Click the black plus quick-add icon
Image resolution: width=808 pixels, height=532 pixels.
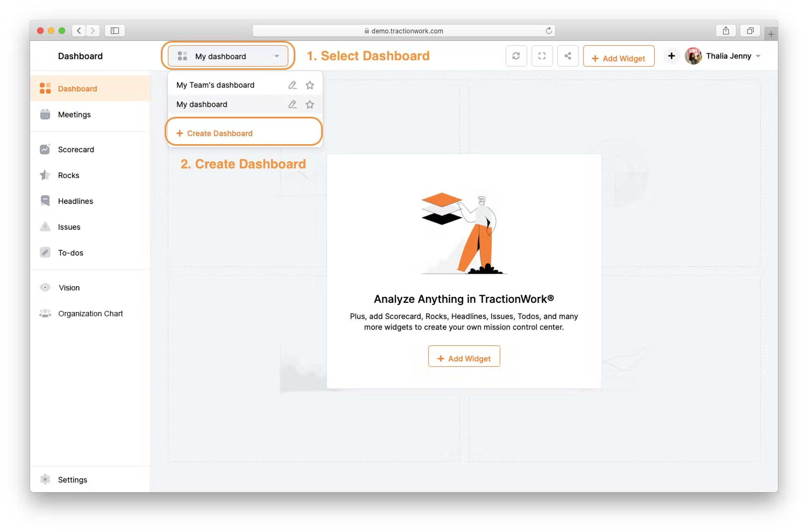click(671, 56)
